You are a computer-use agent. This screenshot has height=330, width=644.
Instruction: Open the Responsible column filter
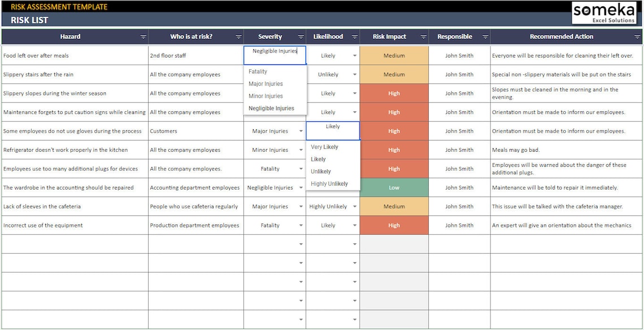(485, 36)
